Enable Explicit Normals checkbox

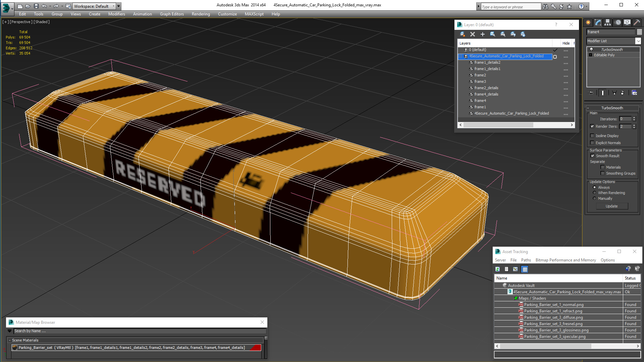click(x=592, y=143)
